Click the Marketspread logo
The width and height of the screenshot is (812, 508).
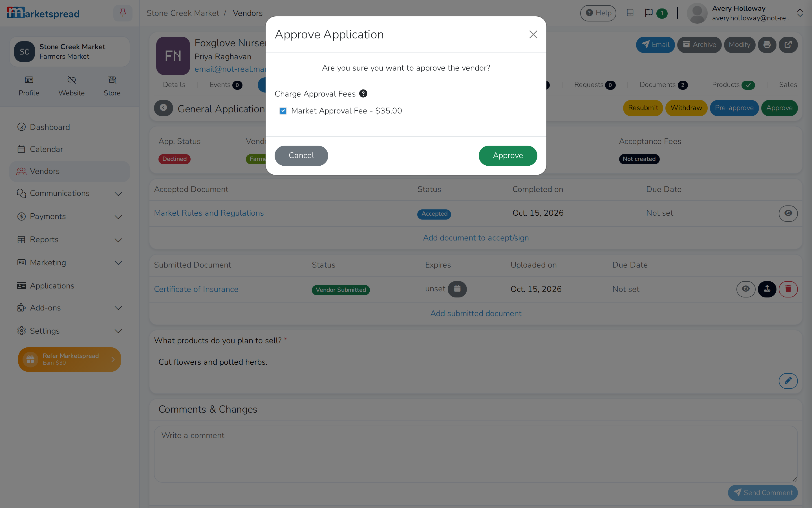(x=43, y=13)
